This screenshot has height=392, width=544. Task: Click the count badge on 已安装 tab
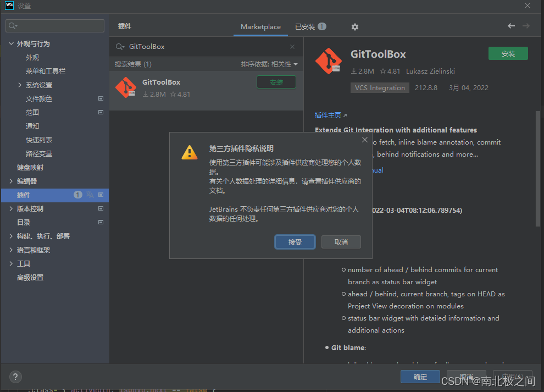click(322, 26)
